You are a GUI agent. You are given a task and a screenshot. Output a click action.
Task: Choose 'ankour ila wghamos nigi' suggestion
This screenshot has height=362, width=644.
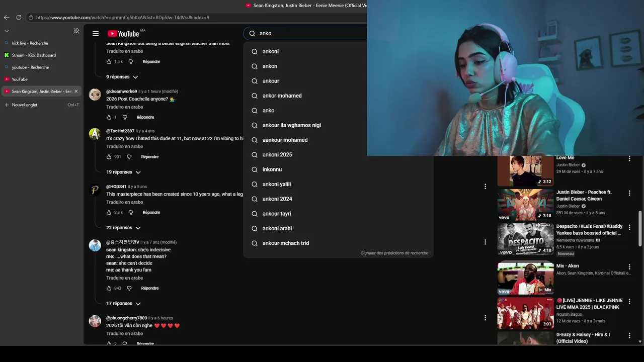point(338,125)
